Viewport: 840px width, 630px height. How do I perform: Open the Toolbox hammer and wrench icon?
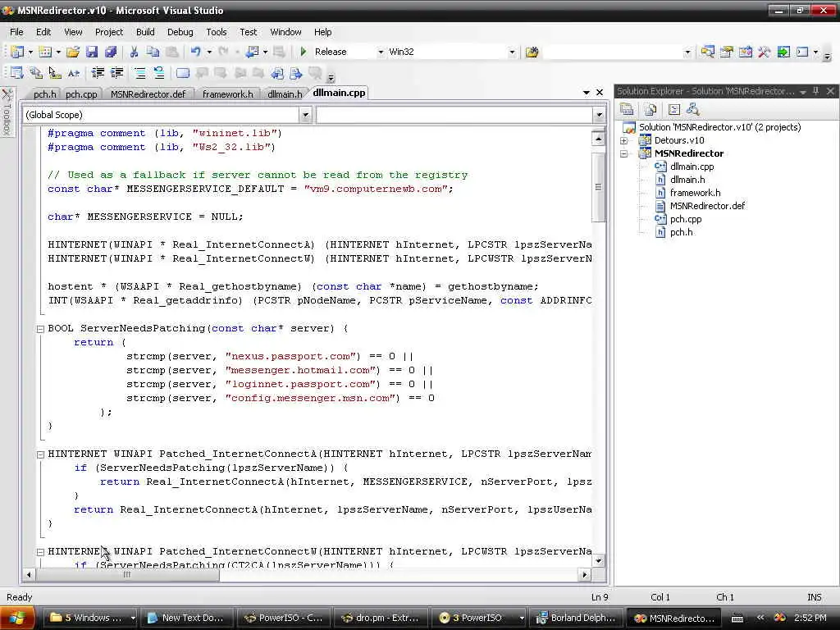(764, 52)
